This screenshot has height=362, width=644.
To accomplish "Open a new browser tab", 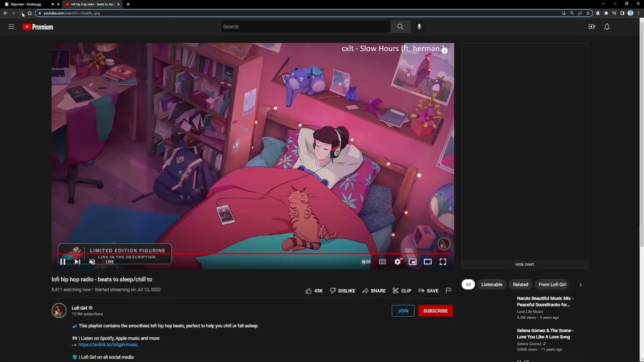I will 128,4.
